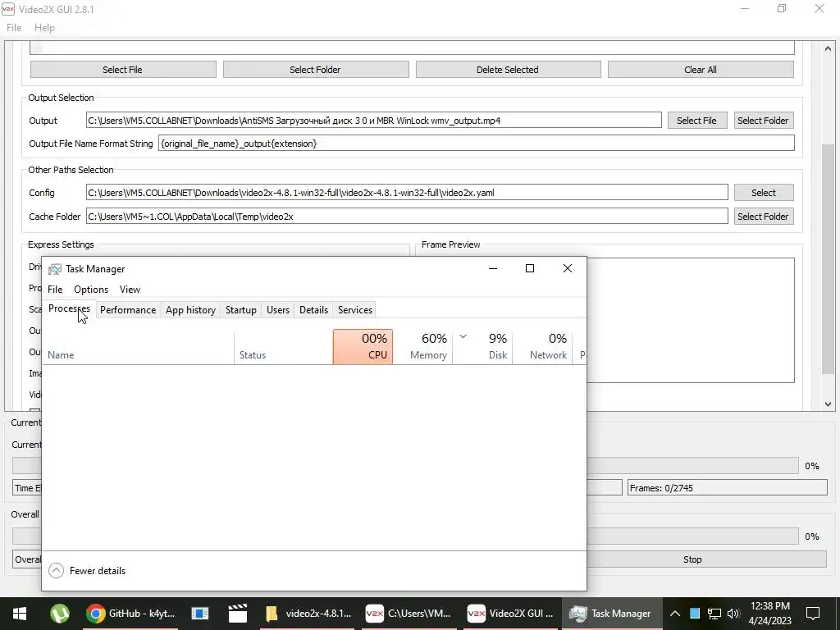840x630 pixels.
Task: Maximize the Task Manager window
Action: pos(530,268)
